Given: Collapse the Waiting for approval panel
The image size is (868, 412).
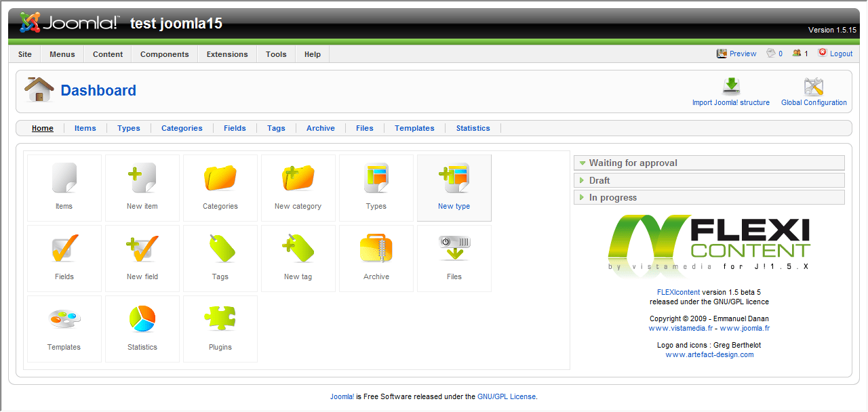Looking at the screenshot, I should (x=709, y=163).
